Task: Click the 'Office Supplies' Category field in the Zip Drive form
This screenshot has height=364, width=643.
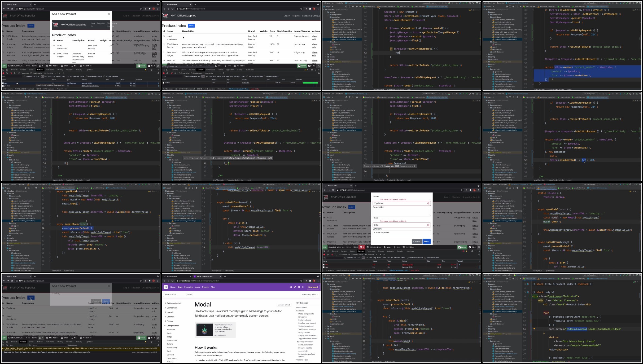Action: click(x=401, y=233)
